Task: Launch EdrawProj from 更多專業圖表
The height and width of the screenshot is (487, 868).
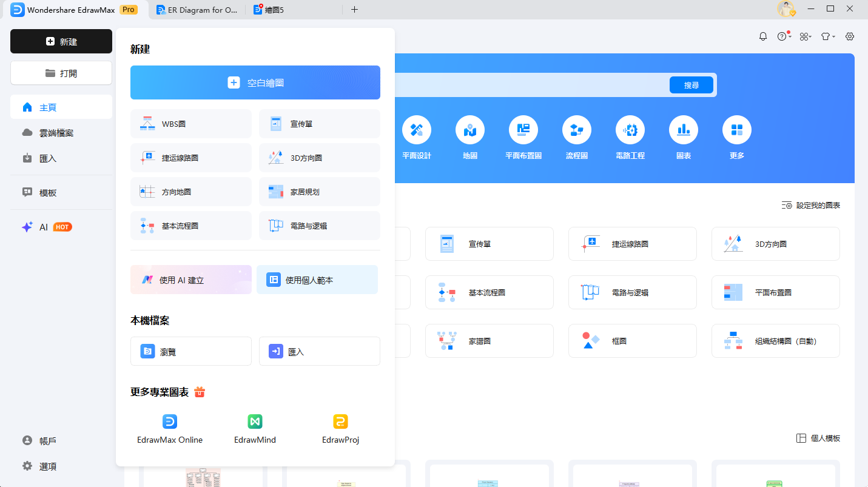Action: tap(340, 428)
